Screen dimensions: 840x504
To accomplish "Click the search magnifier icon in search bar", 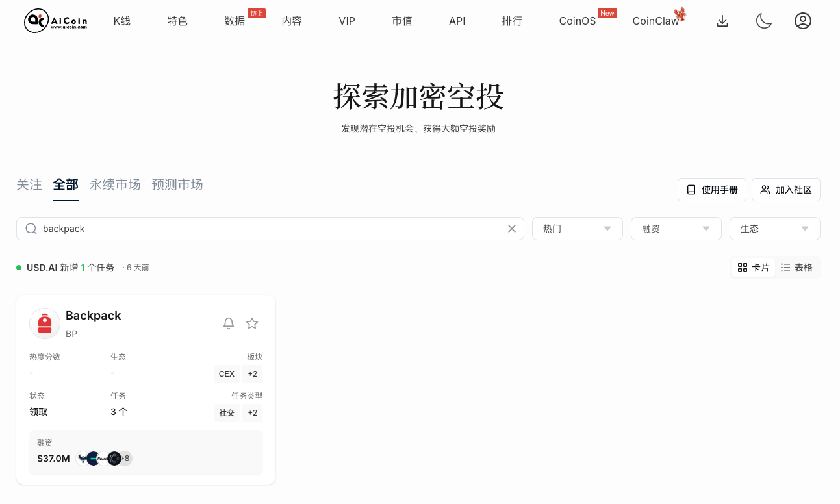I will click(31, 229).
